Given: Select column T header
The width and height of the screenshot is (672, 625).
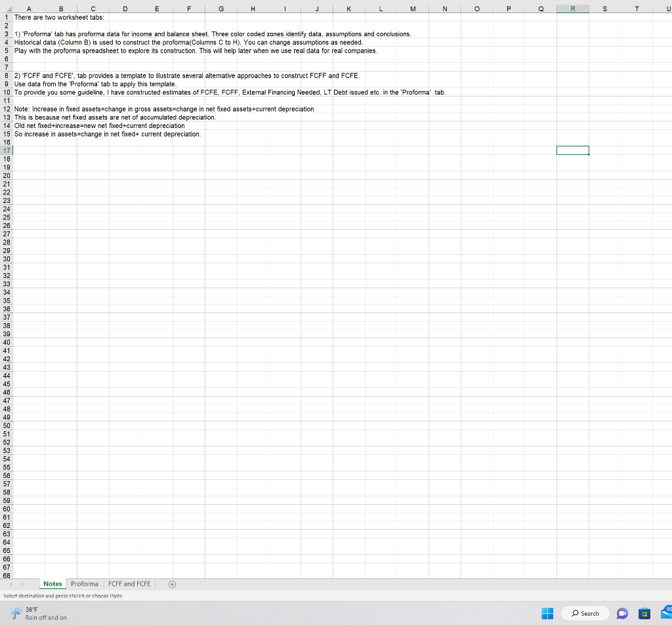Looking at the screenshot, I should [637, 9].
